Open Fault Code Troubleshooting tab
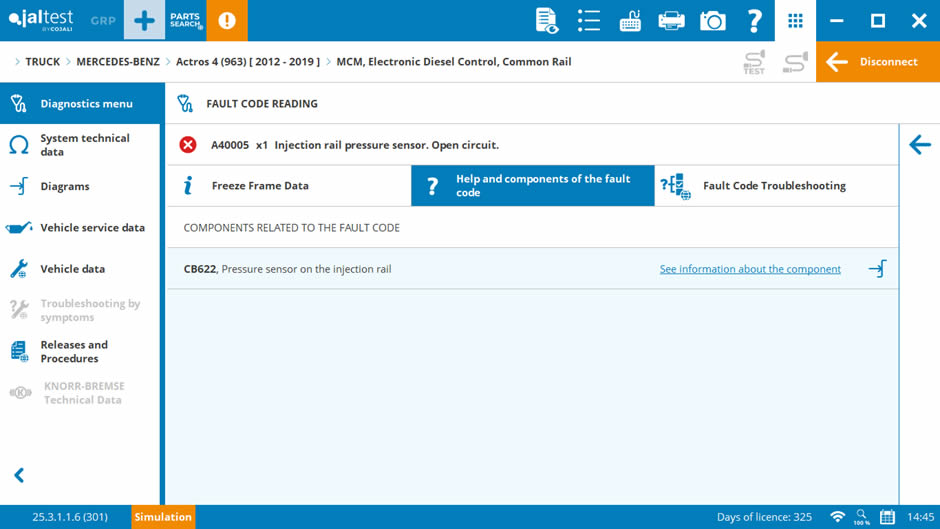The height and width of the screenshot is (529, 940). coord(776,186)
